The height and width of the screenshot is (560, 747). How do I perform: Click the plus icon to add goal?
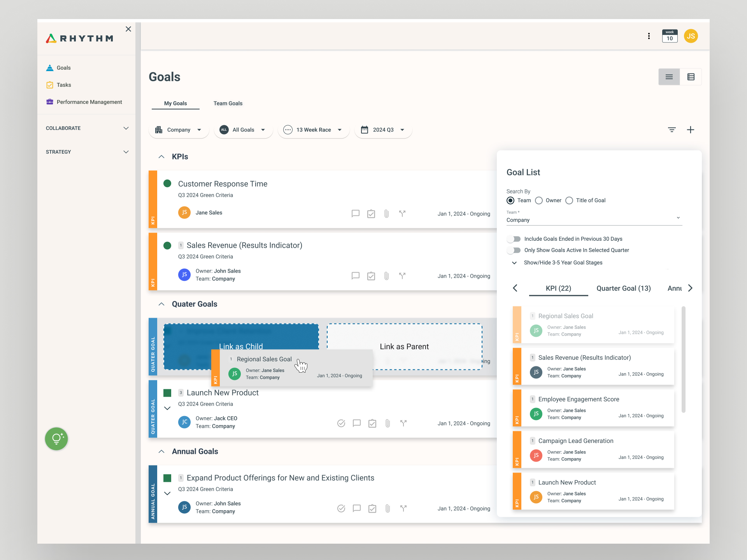[690, 130]
